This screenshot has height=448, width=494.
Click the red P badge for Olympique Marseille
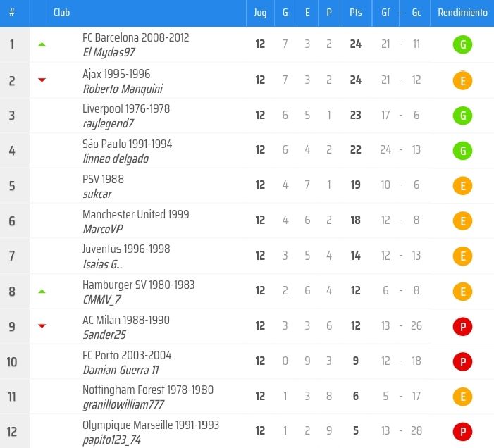pyautogui.click(x=462, y=432)
